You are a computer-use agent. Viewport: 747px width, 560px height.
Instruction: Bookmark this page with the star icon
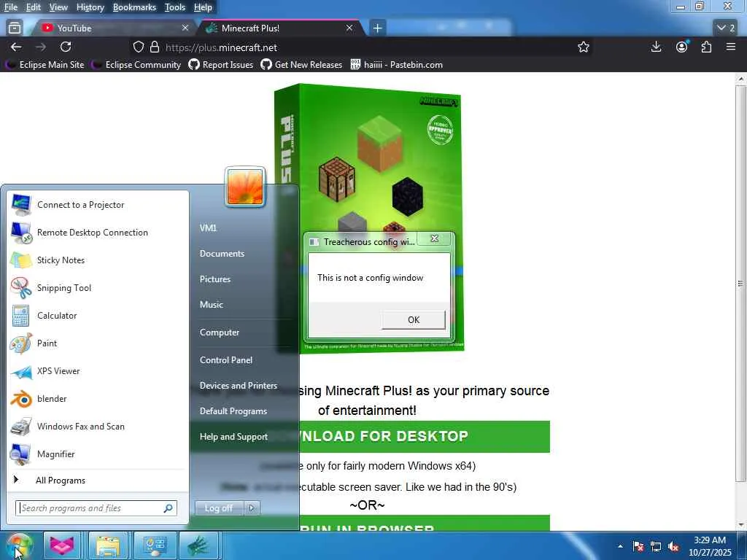coord(584,47)
